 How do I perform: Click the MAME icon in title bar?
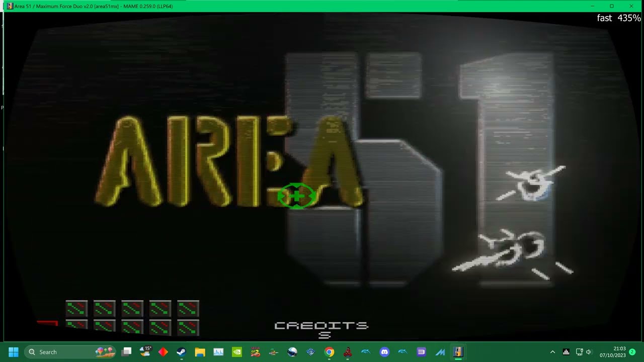pyautogui.click(x=10, y=6)
